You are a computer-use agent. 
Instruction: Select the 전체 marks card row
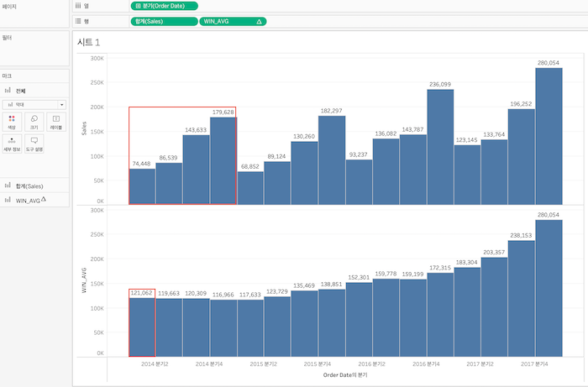click(x=34, y=91)
